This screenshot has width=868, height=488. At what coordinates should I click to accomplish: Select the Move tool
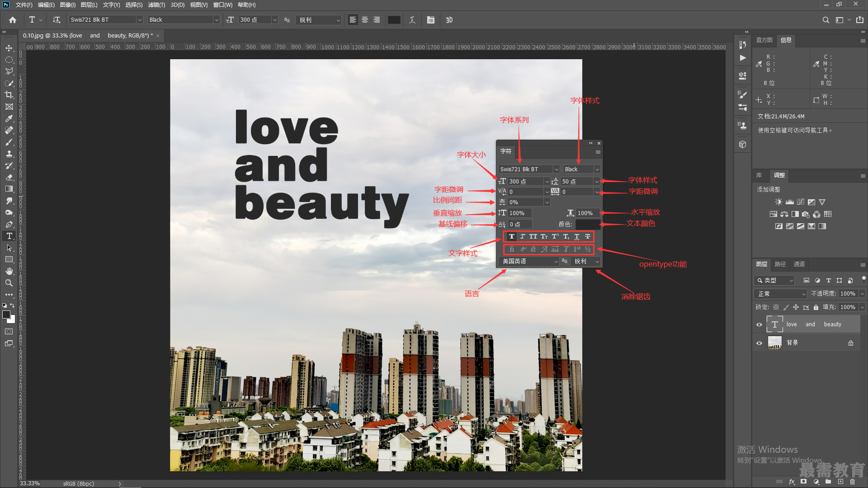9,48
